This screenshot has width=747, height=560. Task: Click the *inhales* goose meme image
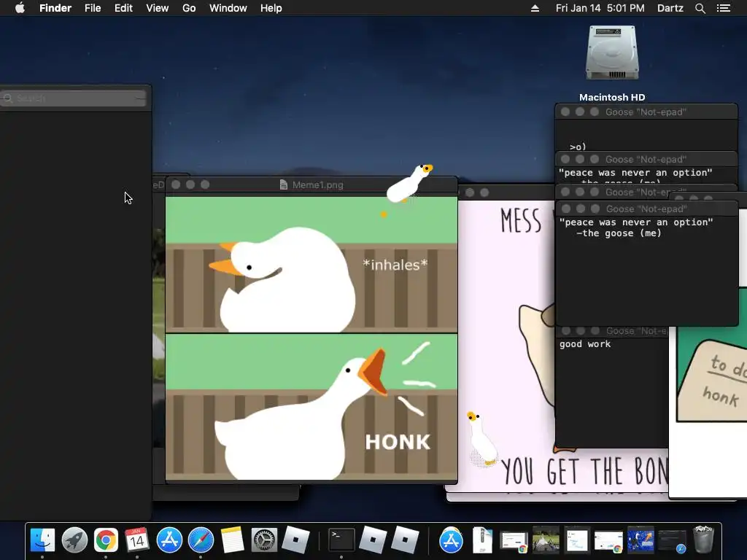pos(311,264)
